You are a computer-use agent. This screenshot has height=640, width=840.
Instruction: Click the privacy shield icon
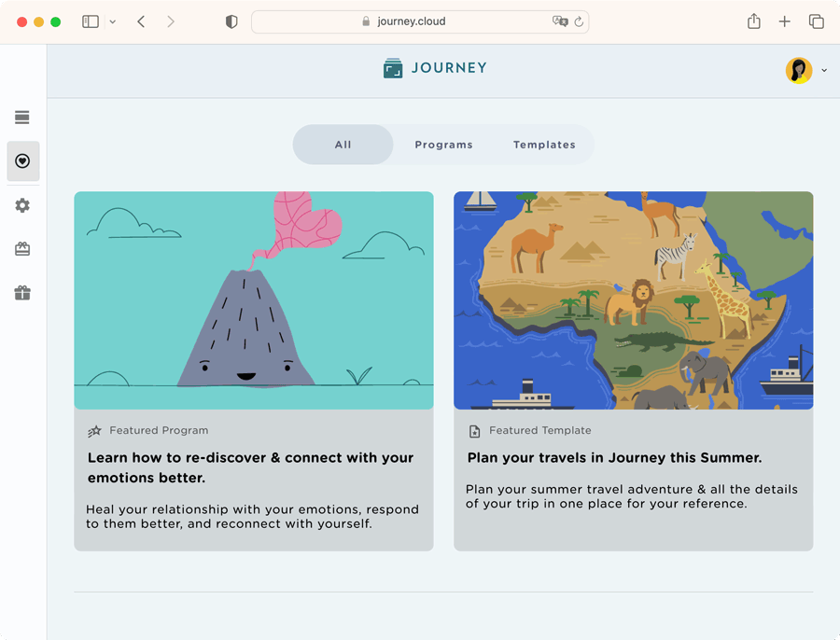(x=231, y=21)
